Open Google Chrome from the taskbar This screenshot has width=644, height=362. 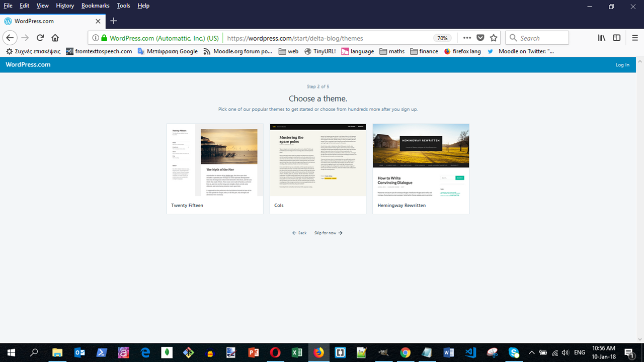(406, 352)
